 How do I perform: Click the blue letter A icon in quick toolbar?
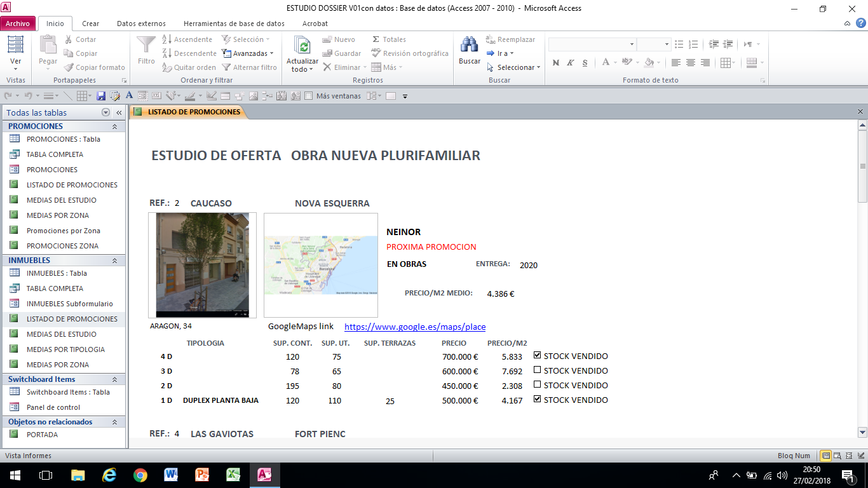[x=129, y=95]
